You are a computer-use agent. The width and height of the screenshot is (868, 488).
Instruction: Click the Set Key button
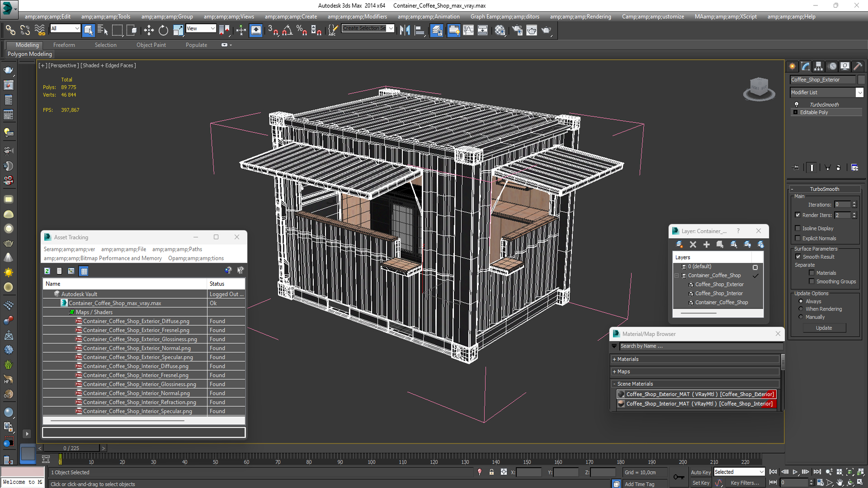tap(701, 483)
